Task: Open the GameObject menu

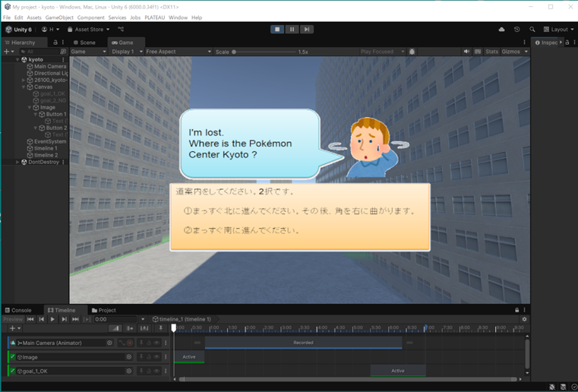Action: pyautogui.click(x=59, y=17)
